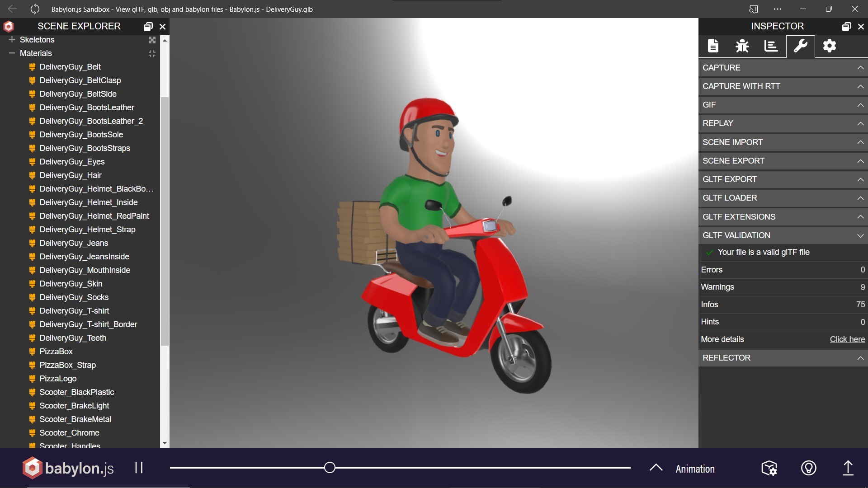The image size is (868, 488).
Task: Click the expand-all icon beside Skeletons
Action: [x=152, y=40]
